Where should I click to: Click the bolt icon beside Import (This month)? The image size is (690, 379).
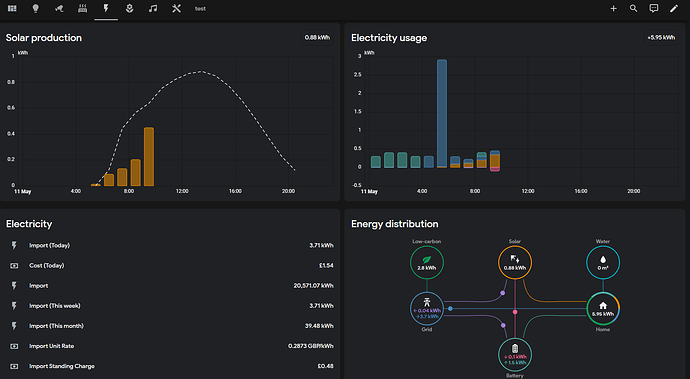tap(14, 326)
